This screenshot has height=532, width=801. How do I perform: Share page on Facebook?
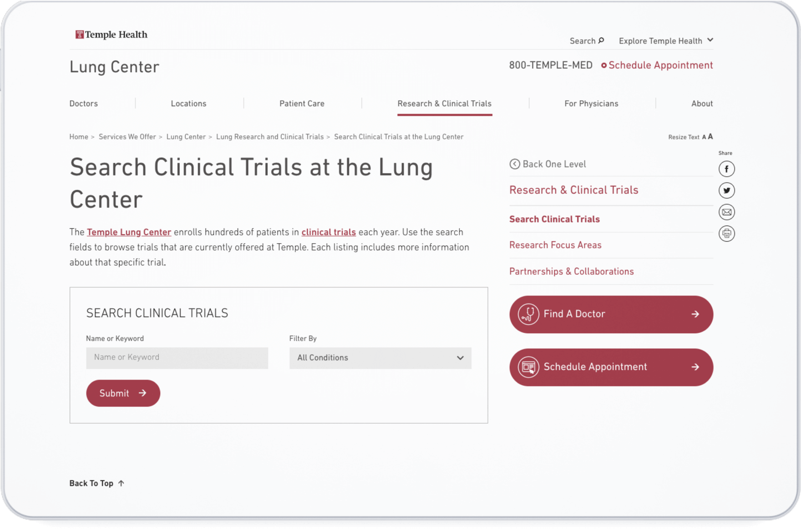tap(727, 169)
